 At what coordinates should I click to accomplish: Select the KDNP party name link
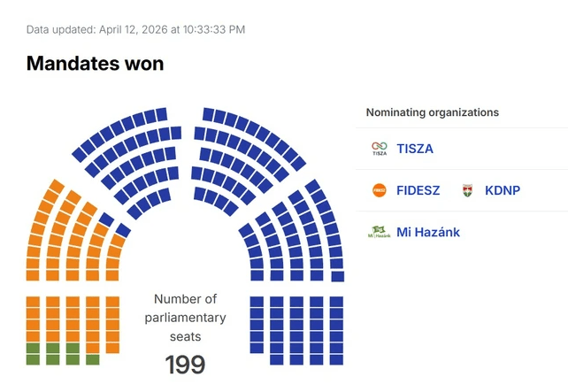tap(503, 190)
